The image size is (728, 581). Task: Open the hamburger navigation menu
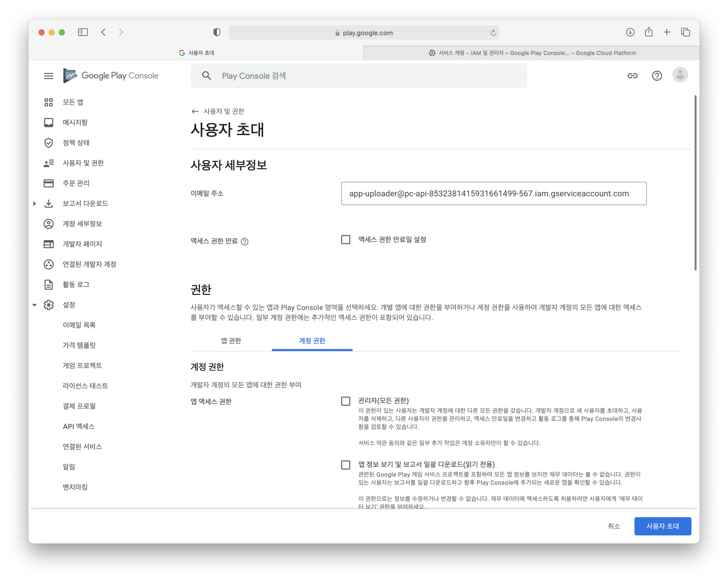coord(49,76)
